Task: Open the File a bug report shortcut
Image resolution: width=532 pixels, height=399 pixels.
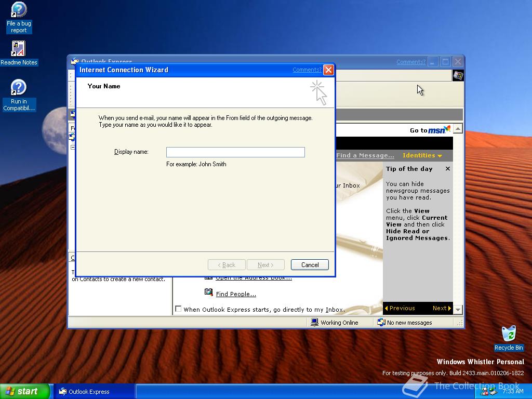Action: click(x=19, y=18)
